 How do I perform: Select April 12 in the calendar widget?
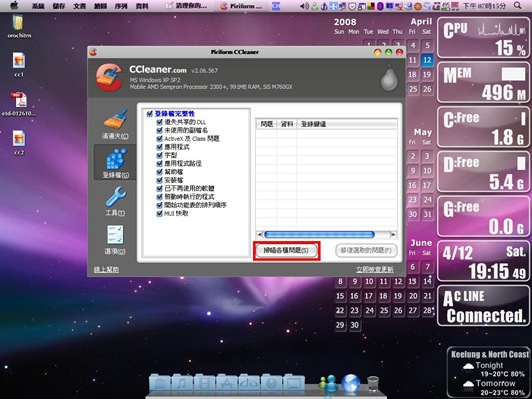tap(427, 60)
